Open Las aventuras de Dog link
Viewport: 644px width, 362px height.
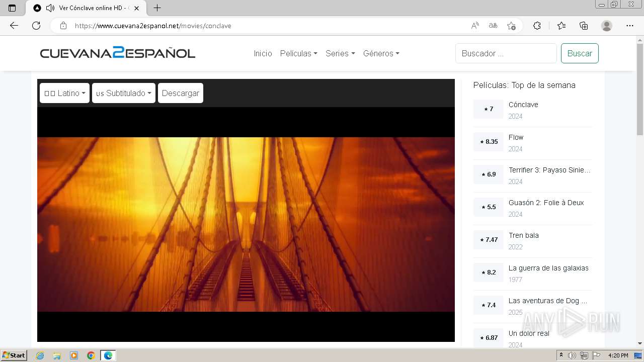[547, 301]
